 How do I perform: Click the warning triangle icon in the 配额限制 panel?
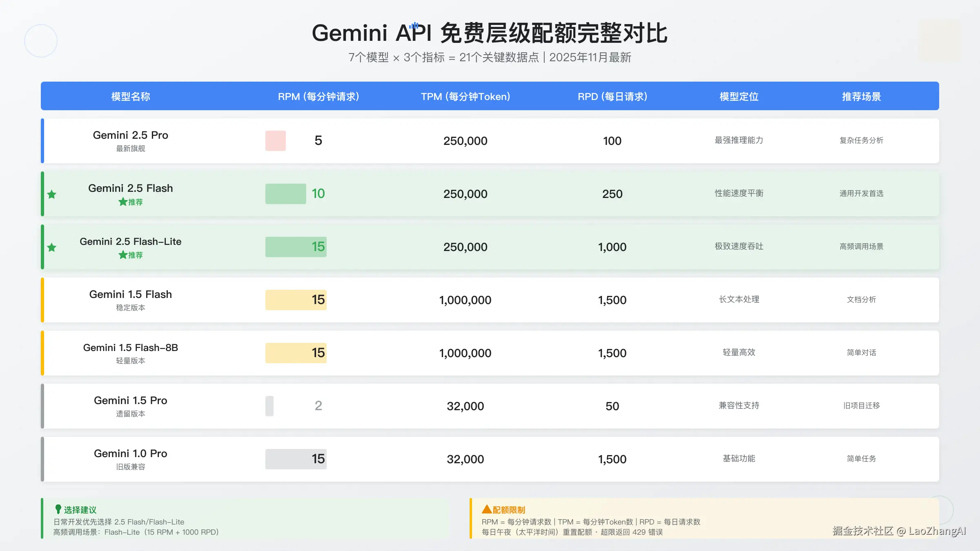(486, 509)
